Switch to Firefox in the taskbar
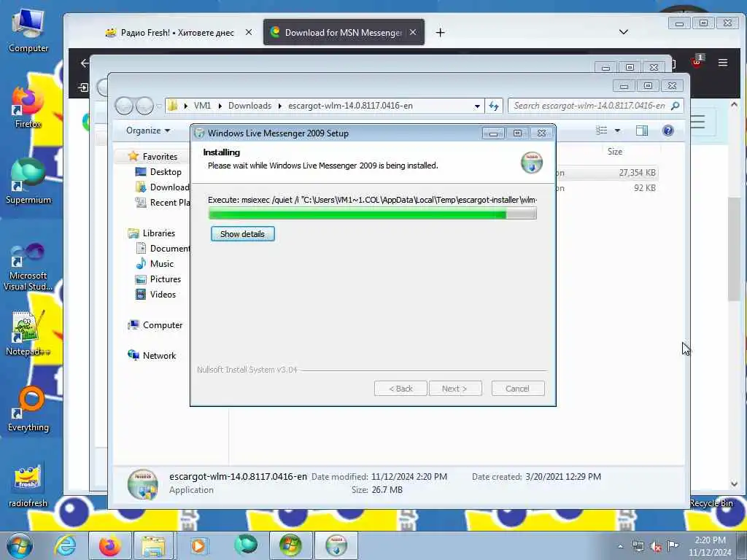This screenshot has width=747, height=560. point(109,545)
